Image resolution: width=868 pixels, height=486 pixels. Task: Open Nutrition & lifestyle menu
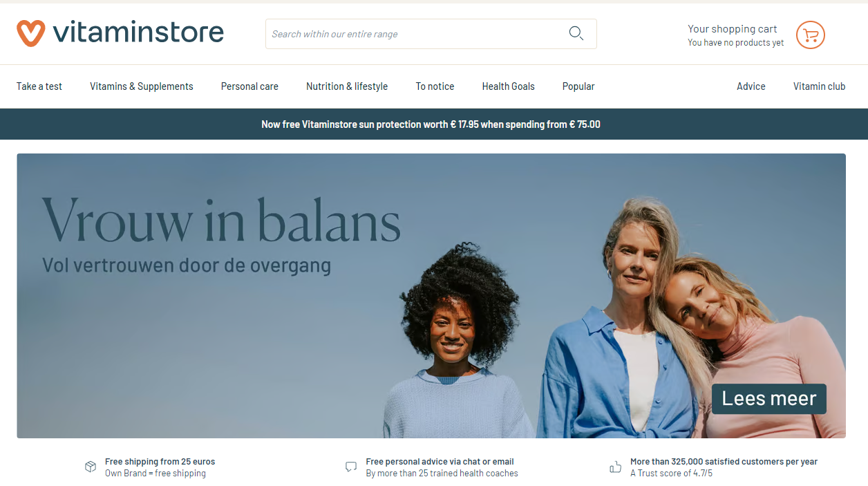347,86
